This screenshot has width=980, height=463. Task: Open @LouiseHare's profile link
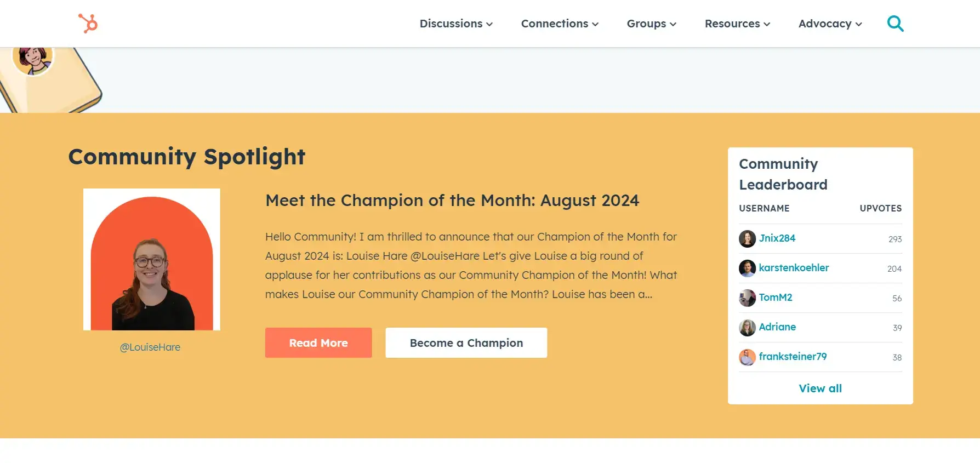pyautogui.click(x=151, y=347)
